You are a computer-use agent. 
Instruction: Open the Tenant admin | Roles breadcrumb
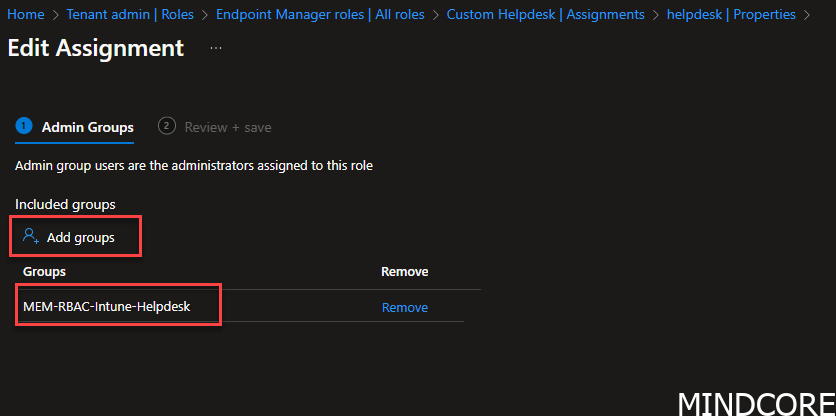coord(131,14)
